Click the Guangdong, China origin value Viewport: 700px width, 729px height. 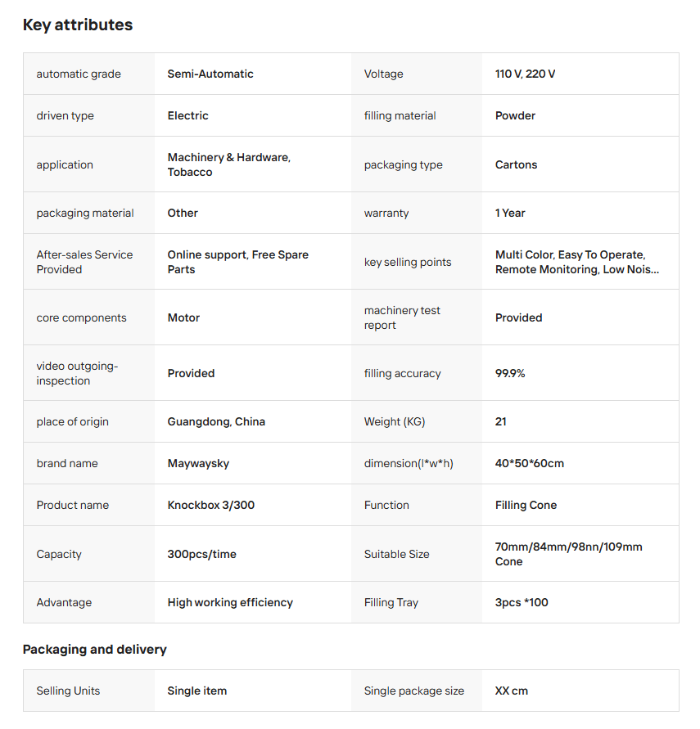point(216,422)
